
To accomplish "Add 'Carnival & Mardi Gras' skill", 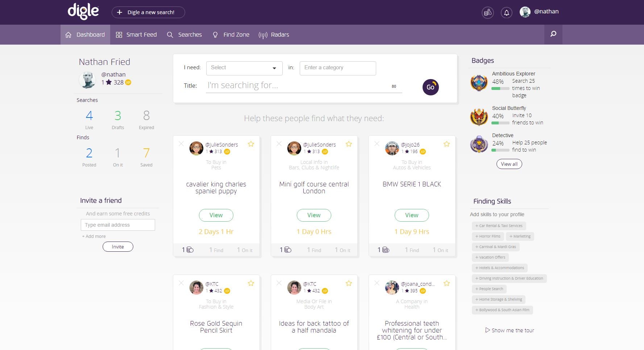I will [x=495, y=247].
